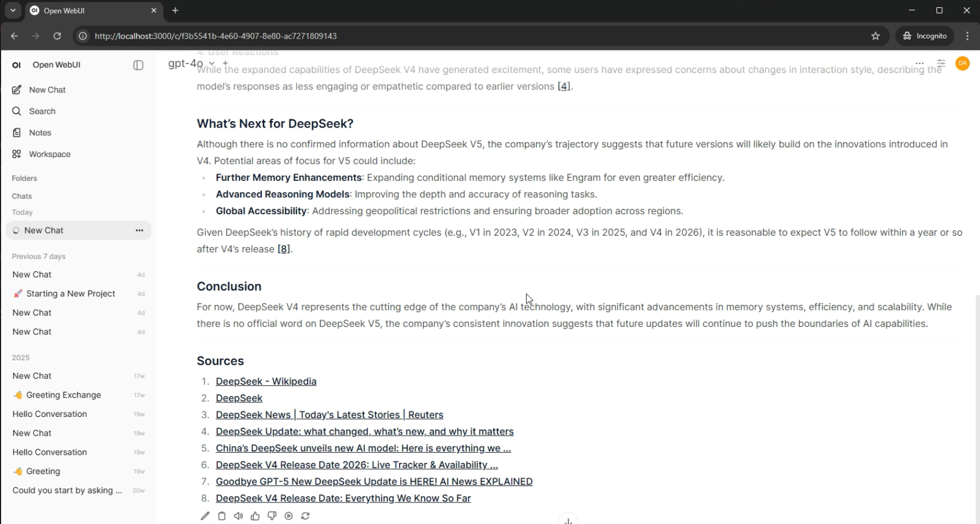Open the DeepSeek News Reuters source link
Viewport: 980px width, 524px height.
[x=329, y=415]
